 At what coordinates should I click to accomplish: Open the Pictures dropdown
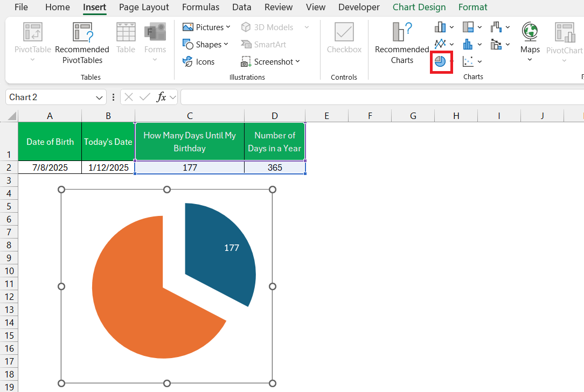[207, 27]
